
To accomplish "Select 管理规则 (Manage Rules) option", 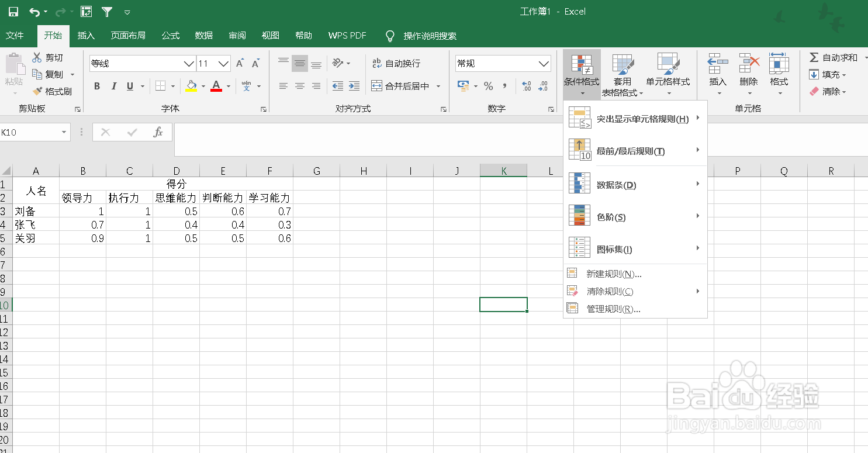I will click(612, 308).
